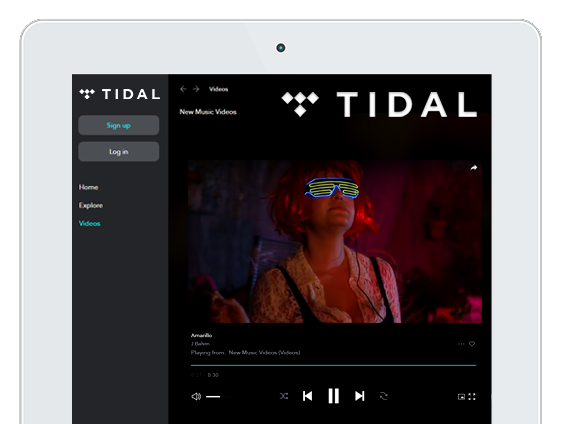Open the three-dot more options menu
561x424 pixels.
coord(461,344)
